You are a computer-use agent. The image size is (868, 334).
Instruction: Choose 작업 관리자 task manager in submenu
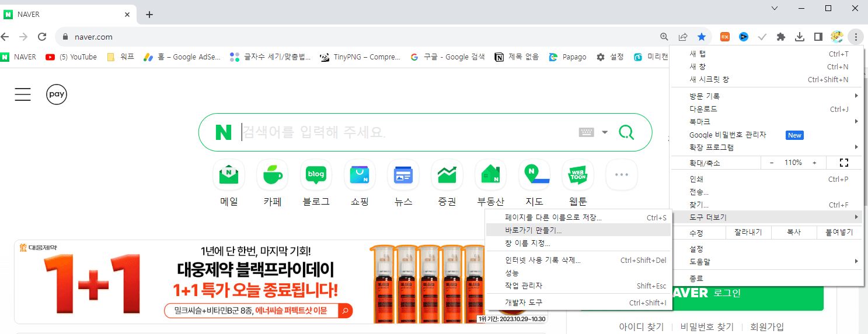(578, 286)
